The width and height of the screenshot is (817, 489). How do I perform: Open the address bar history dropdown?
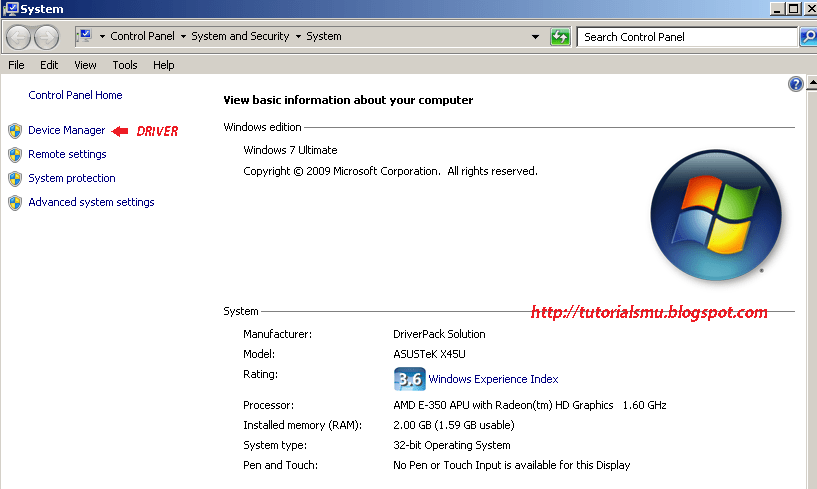pyautogui.click(x=535, y=37)
